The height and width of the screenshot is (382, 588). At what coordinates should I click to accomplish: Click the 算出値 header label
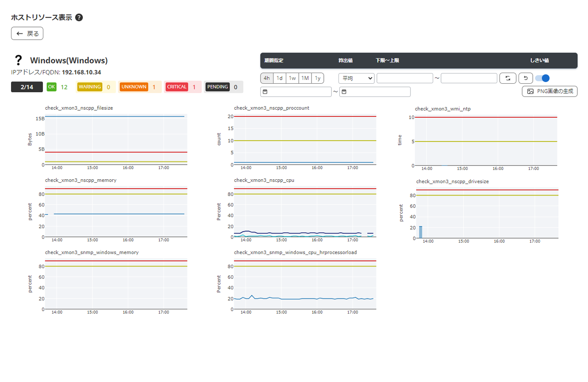(x=346, y=61)
